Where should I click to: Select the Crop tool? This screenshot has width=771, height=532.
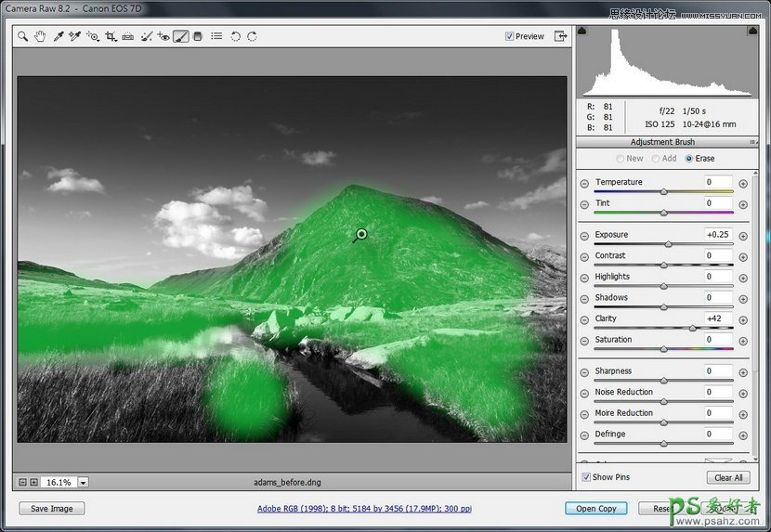click(111, 36)
